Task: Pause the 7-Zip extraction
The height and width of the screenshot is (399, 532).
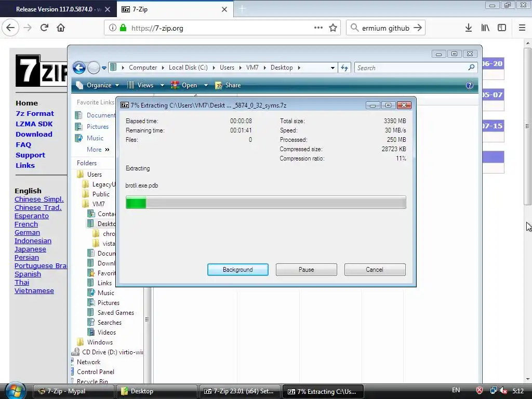Action: (306, 270)
